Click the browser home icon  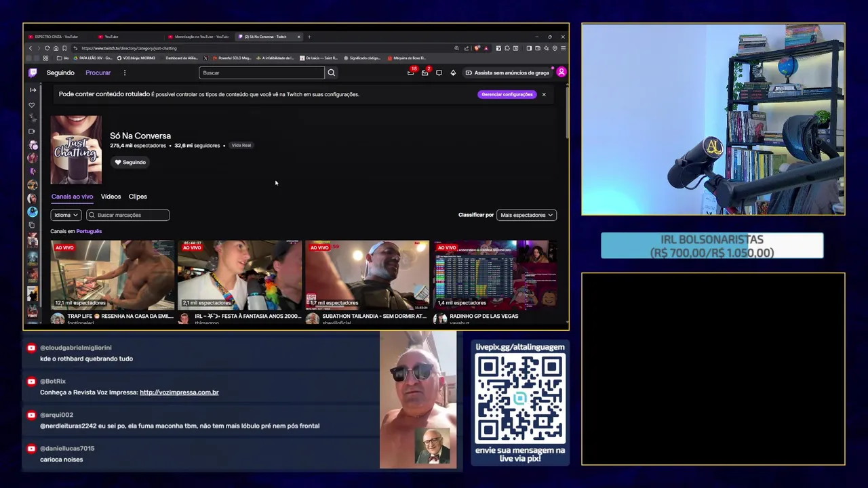coord(56,48)
